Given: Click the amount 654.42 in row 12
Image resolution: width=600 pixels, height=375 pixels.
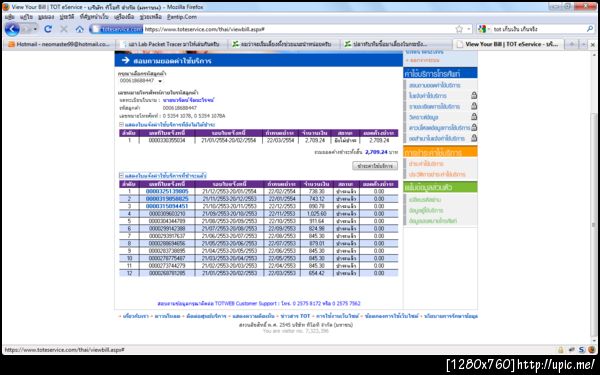Looking at the screenshot, I should click(x=317, y=273).
